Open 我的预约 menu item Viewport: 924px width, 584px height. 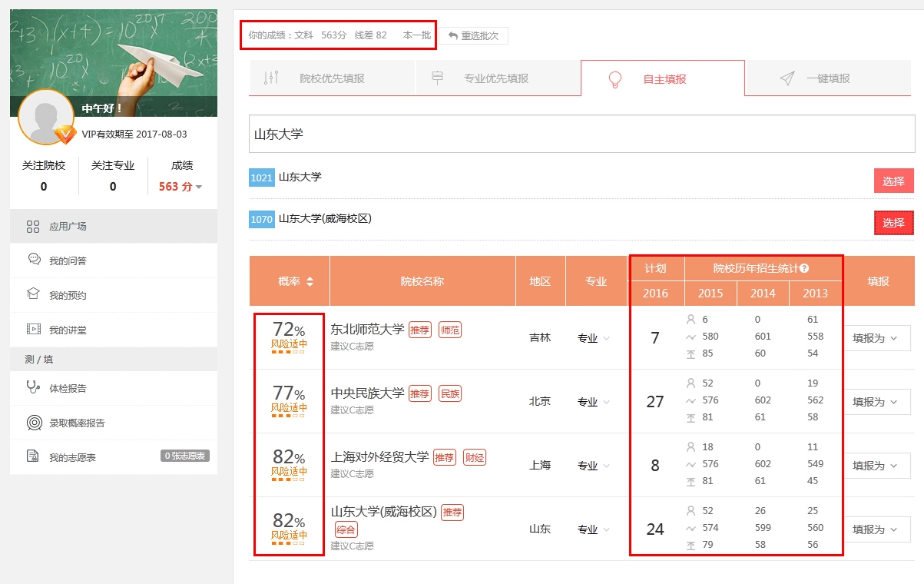(x=114, y=295)
